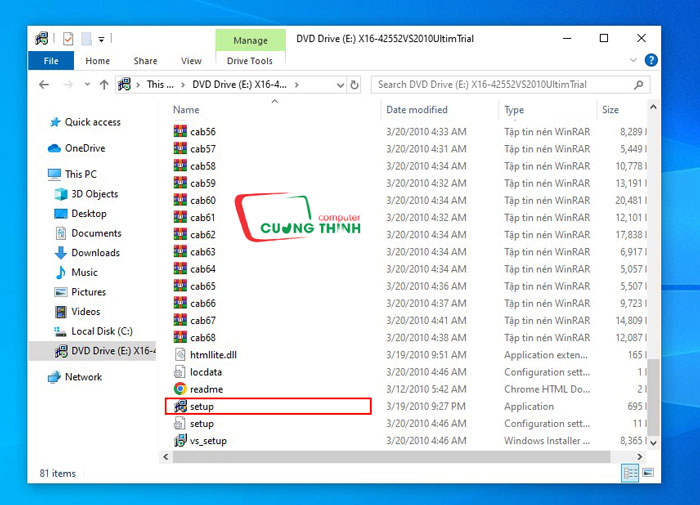The height and width of the screenshot is (505, 700).
Task: Open Customize Quick Access Toolbar dropdown
Action: coord(101,40)
